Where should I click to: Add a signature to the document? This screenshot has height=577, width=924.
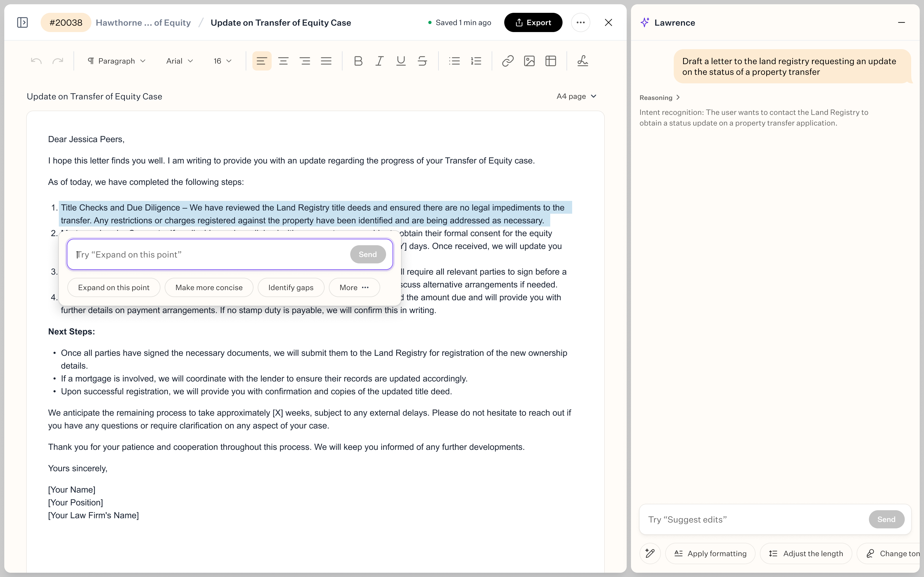click(x=583, y=61)
